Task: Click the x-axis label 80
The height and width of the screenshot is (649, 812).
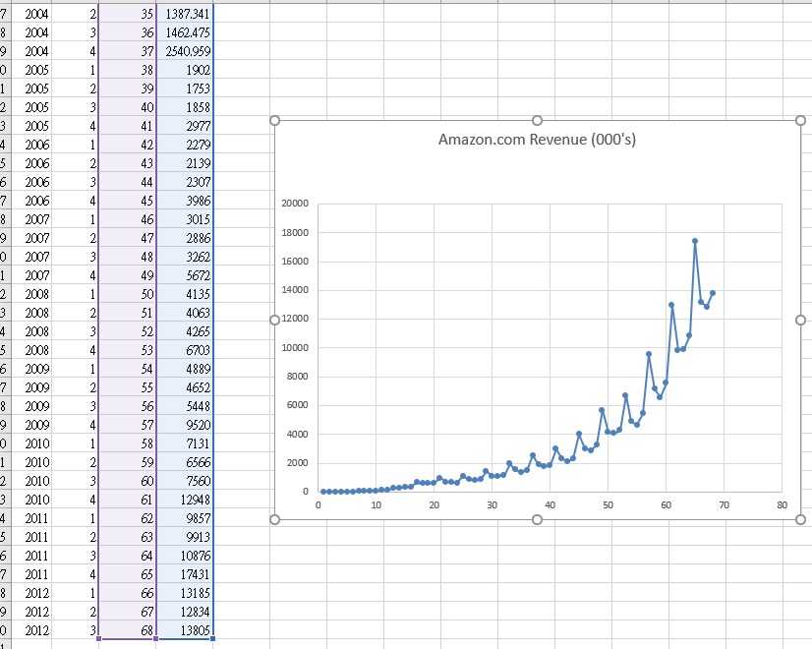Action: 782,505
